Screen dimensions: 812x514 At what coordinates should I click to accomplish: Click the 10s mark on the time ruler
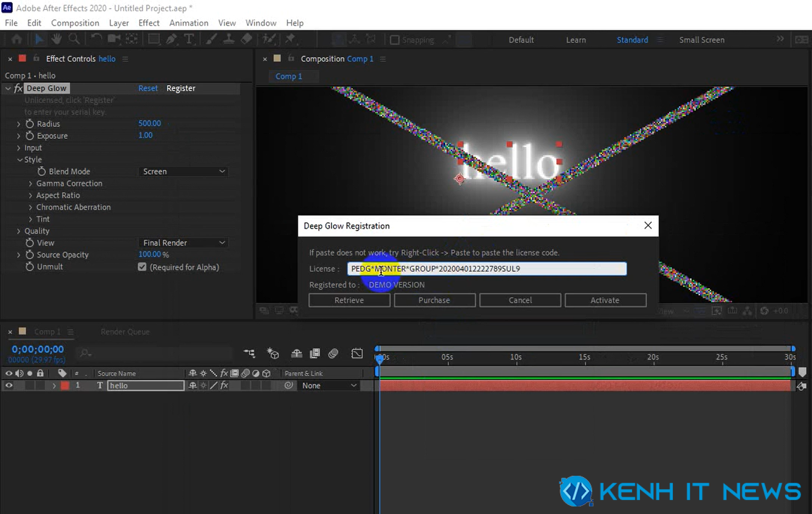point(516,357)
